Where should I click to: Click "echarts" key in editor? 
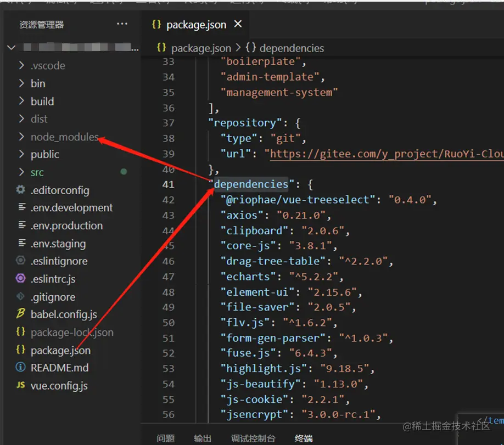click(x=248, y=277)
